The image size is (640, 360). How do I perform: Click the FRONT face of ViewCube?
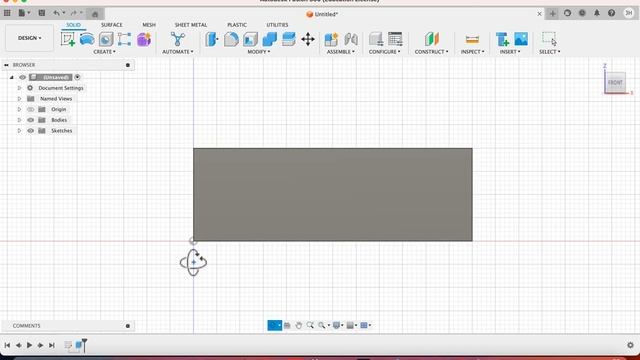pos(615,82)
